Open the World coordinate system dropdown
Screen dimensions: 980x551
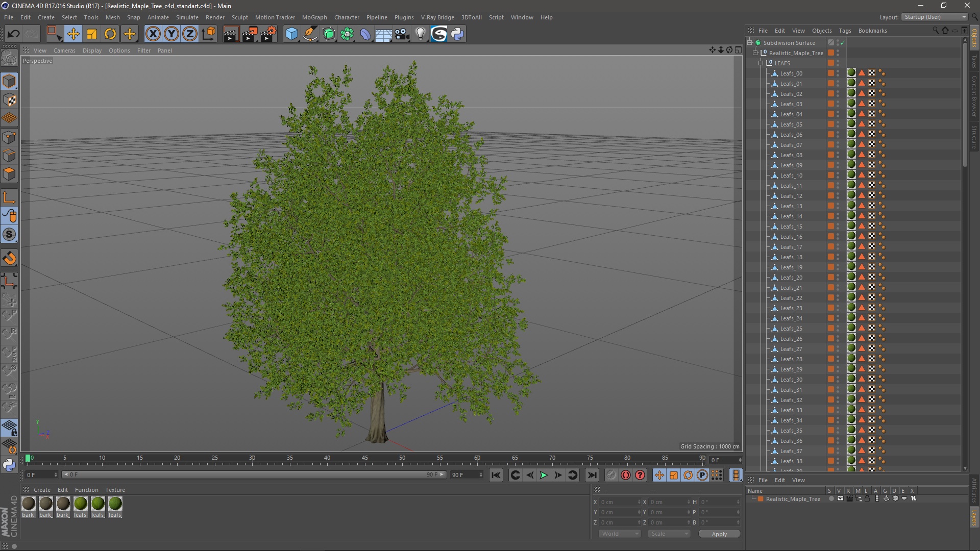point(620,534)
